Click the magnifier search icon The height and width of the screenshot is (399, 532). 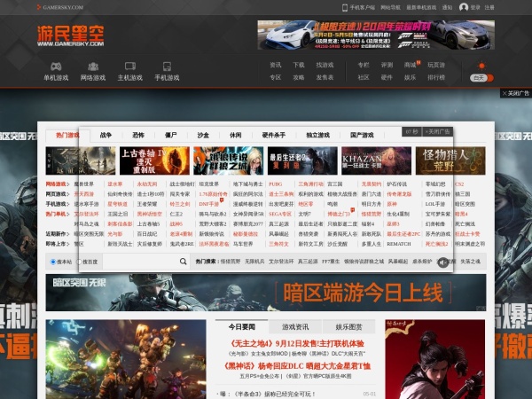coord(183,262)
